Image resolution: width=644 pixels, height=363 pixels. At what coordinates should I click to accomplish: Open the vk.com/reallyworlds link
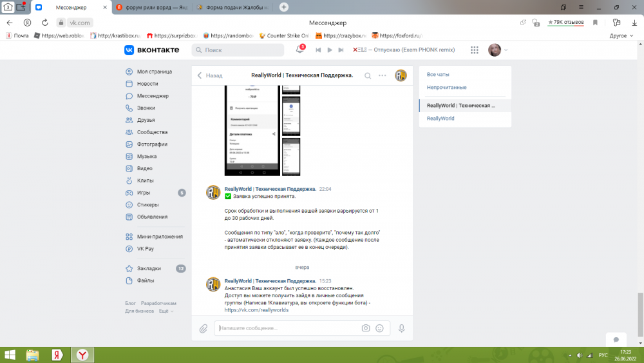click(x=256, y=310)
